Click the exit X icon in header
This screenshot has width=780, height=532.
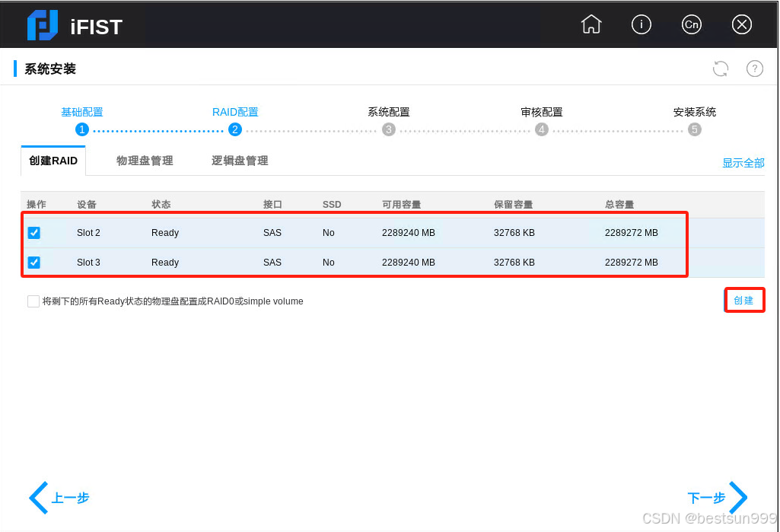(x=742, y=24)
